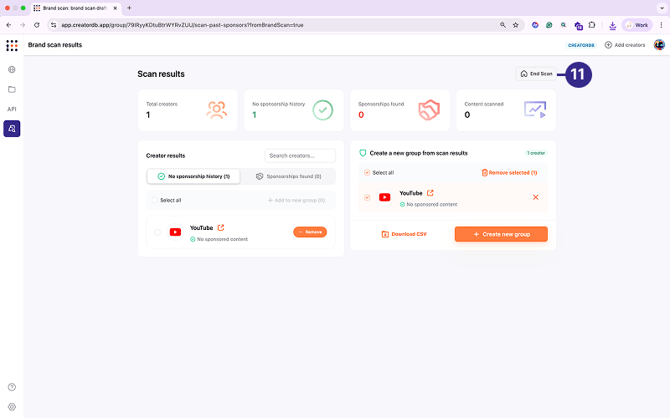The height and width of the screenshot is (418, 670).
Task: Open the folder icon in left sidebar
Action: [x=12, y=89]
